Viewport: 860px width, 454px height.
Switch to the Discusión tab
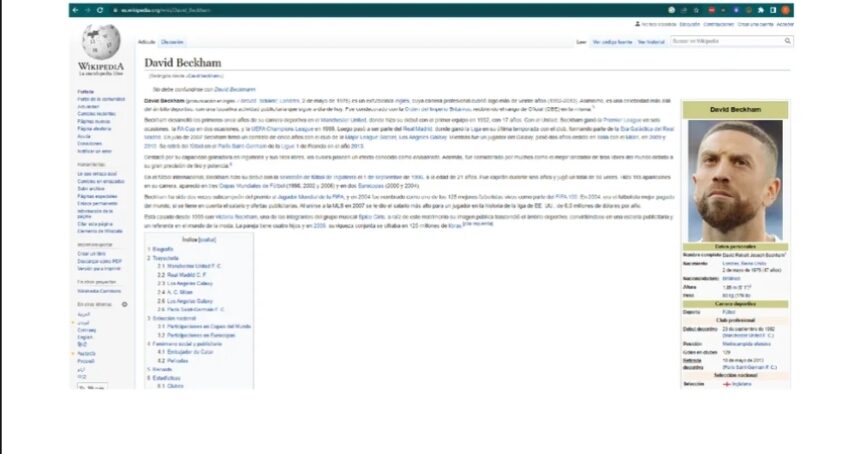coord(172,42)
